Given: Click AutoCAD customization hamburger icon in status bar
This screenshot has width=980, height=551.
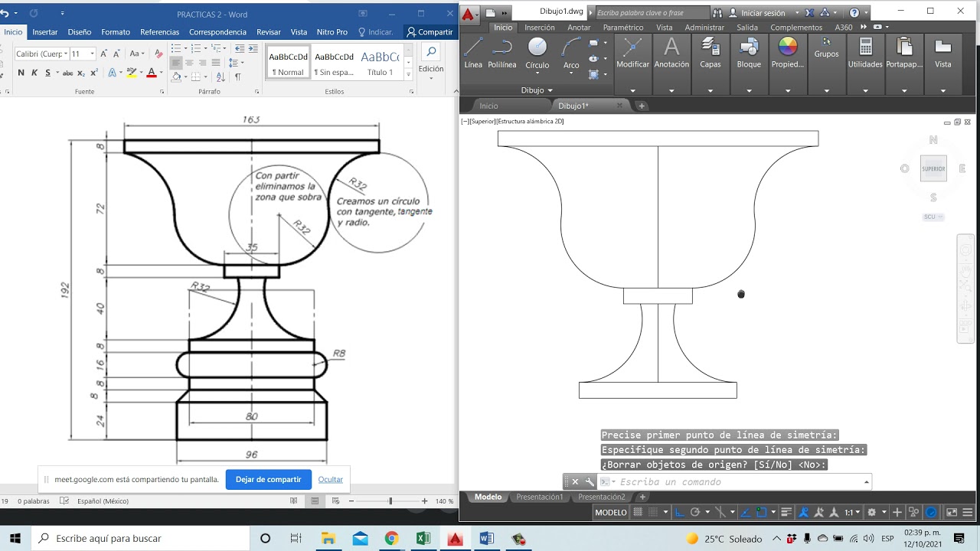Looking at the screenshot, I should pyautogui.click(x=969, y=512).
